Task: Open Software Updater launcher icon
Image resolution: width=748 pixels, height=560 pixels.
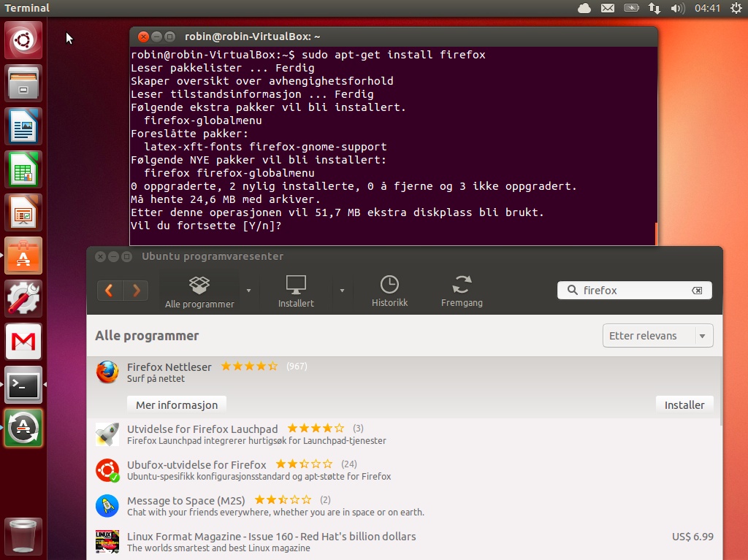Action: tap(23, 428)
